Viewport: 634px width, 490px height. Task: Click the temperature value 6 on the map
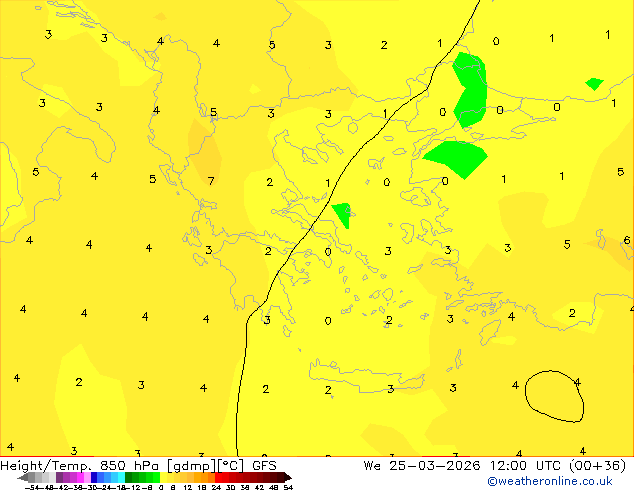pos(626,240)
